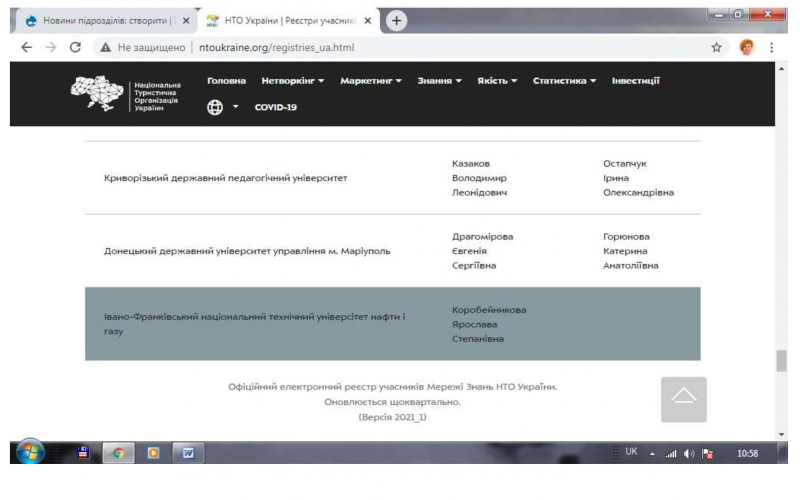Click the Action Center flag tray icon
The image size is (800, 500).
(x=707, y=453)
